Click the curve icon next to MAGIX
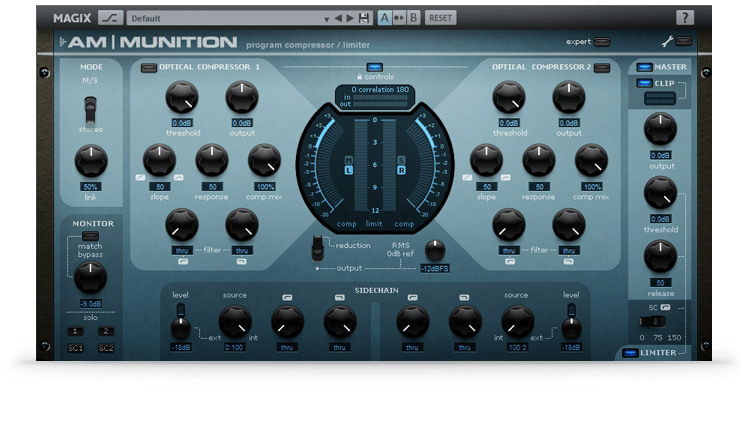Screen dimensions: 750x430 coord(109,18)
